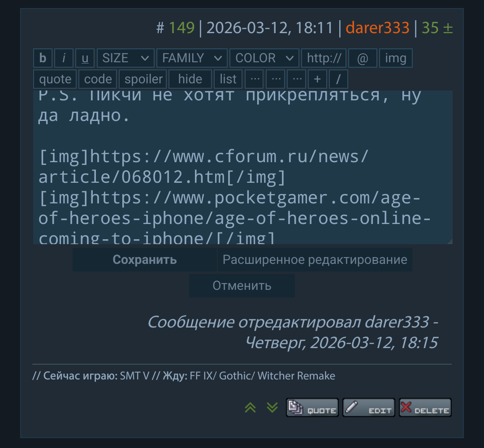Open the SIZE dropdown
Screen dimensions: 484x448
pyautogui.click(x=125, y=58)
